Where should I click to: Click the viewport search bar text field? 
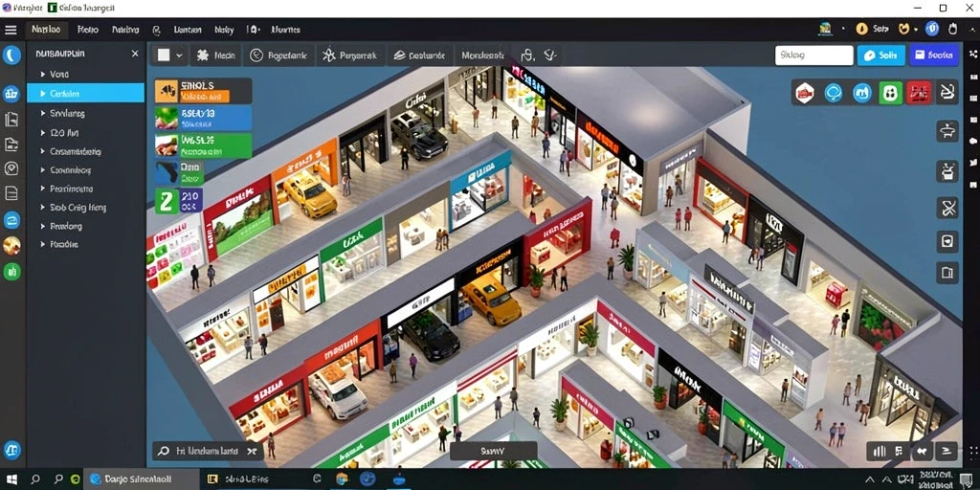coord(207,451)
